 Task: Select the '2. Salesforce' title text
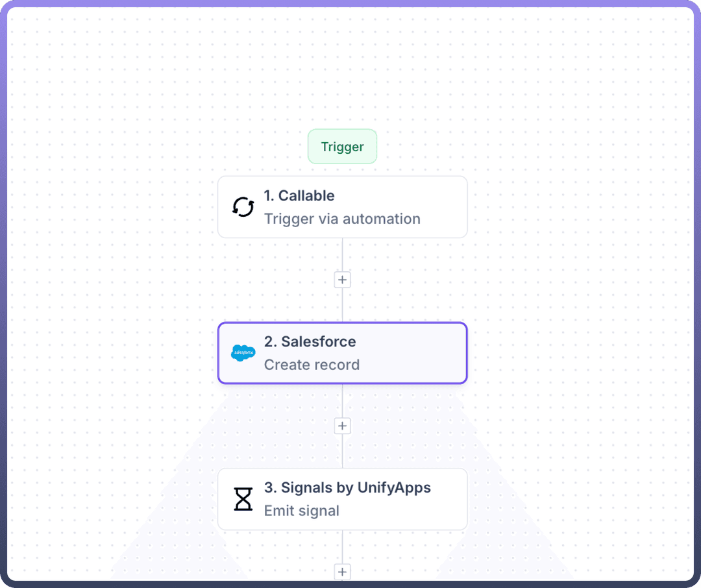(310, 342)
